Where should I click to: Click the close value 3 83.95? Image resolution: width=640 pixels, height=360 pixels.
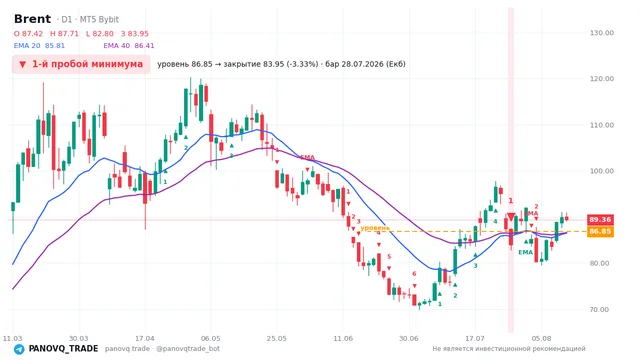135,33
